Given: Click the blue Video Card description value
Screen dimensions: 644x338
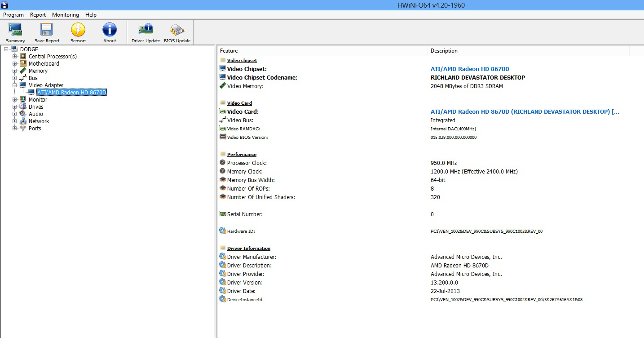Looking at the screenshot, I should 525,111.
